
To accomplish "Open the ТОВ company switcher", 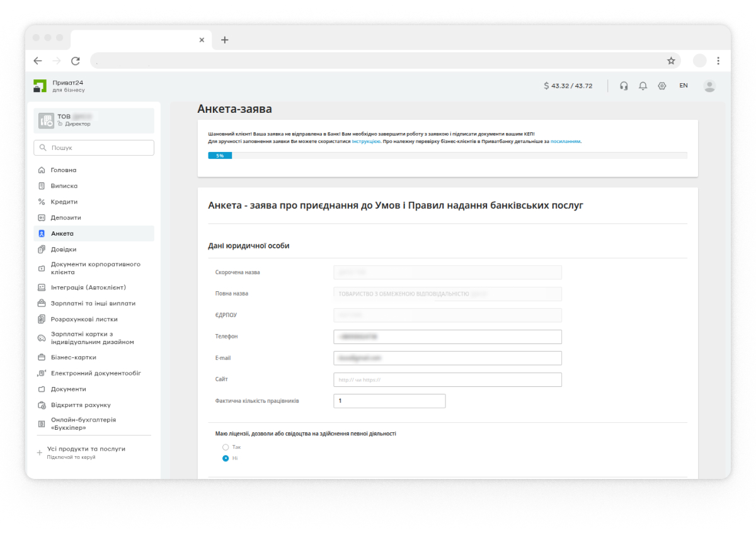I will (x=93, y=120).
